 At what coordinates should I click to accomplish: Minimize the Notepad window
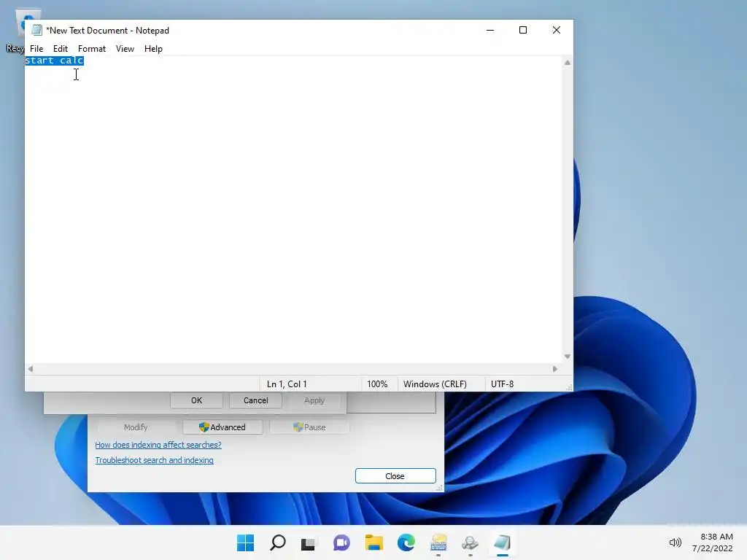click(489, 30)
